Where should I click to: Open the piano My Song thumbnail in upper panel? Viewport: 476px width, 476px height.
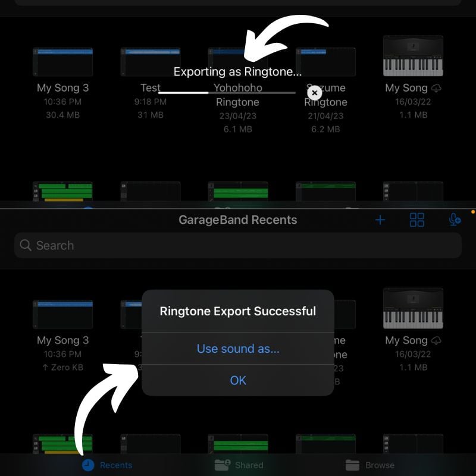click(x=413, y=56)
